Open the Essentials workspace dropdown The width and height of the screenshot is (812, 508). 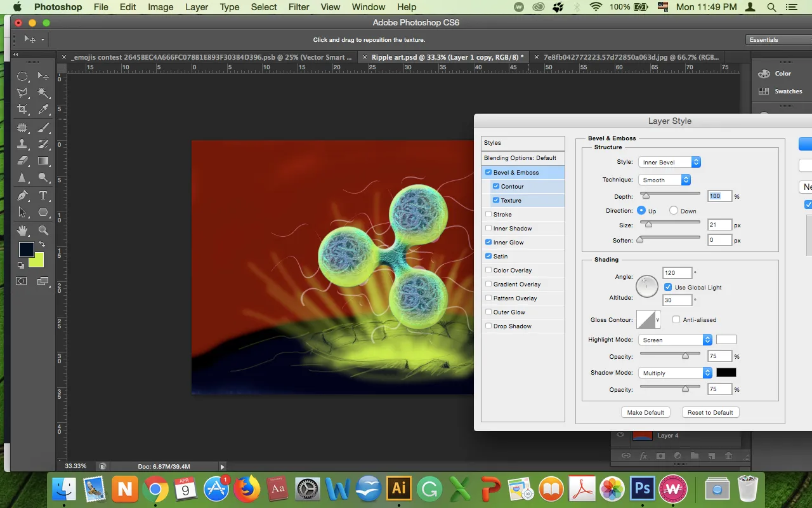click(778, 39)
